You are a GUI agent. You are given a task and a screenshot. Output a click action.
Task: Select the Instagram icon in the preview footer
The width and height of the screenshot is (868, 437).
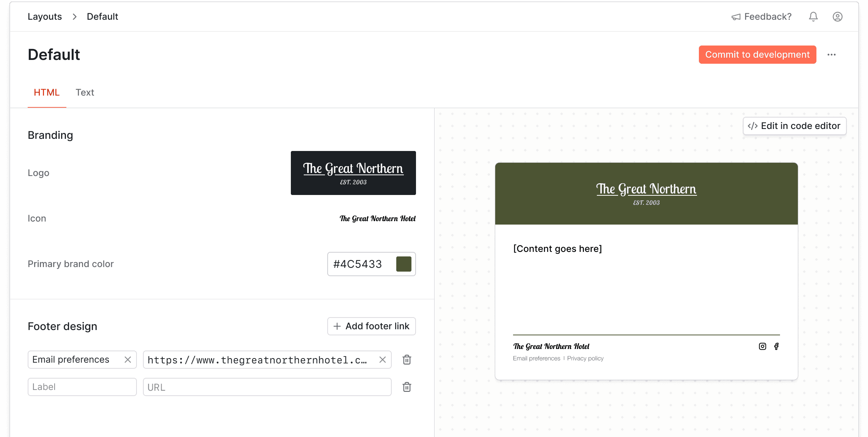(762, 346)
